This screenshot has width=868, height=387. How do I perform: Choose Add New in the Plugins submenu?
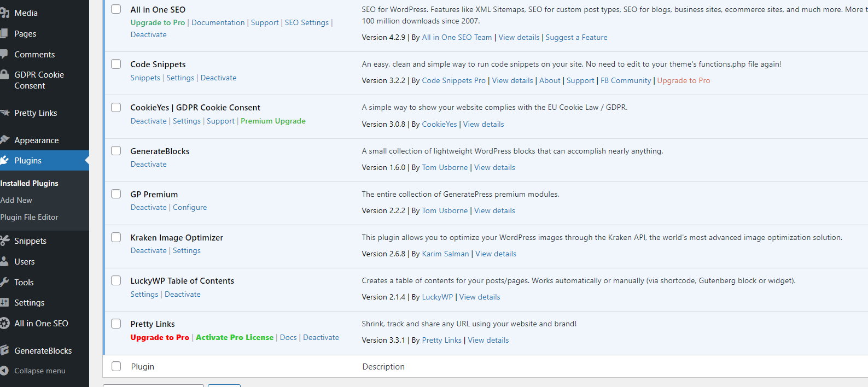(x=16, y=200)
